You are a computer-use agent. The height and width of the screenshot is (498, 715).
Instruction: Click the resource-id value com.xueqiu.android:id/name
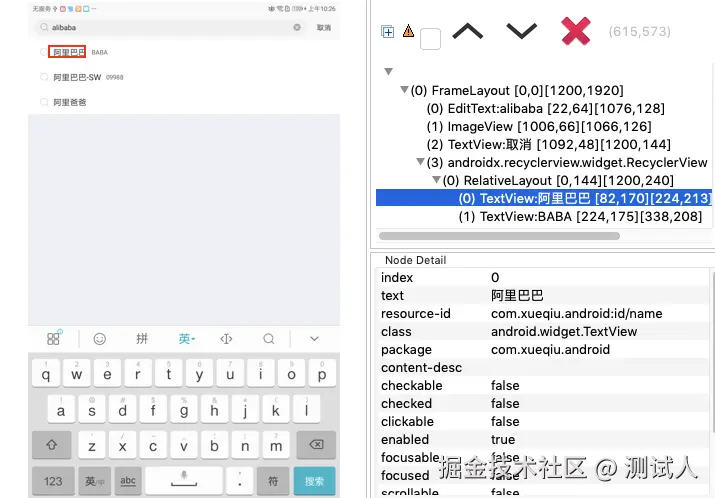(576, 314)
